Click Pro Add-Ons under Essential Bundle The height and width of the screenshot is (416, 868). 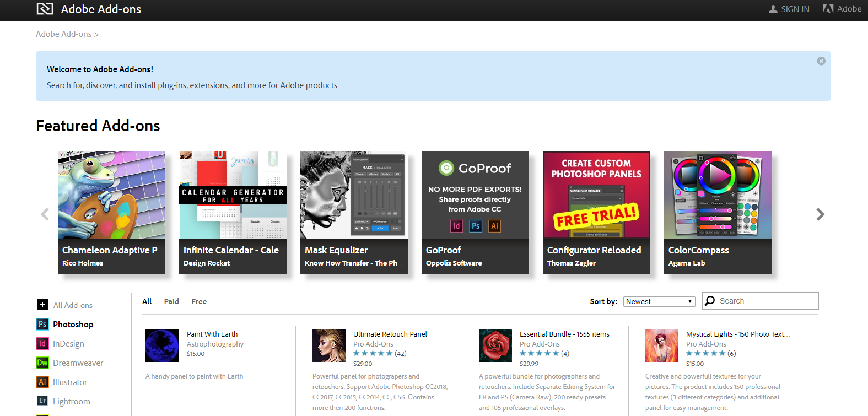tap(540, 344)
